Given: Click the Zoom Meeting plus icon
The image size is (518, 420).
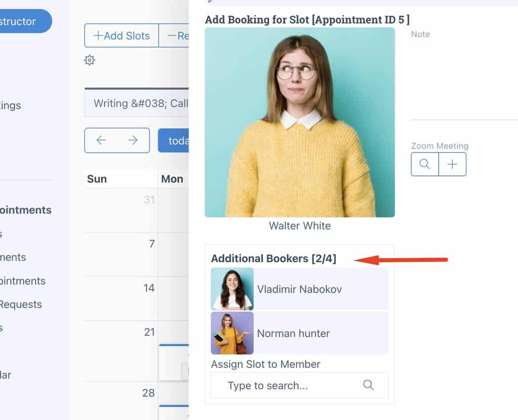Looking at the screenshot, I should tap(453, 164).
